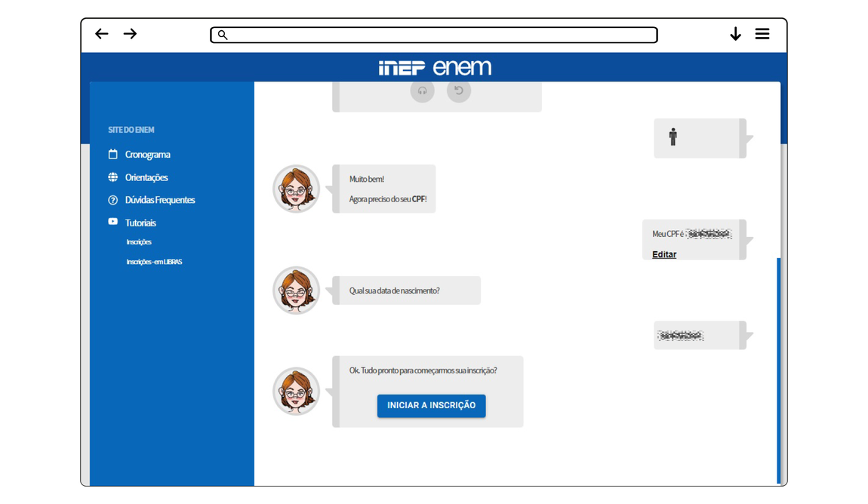The height and width of the screenshot is (504, 868).
Task: Click the Muito bem! message text
Action: click(x=367, y=179)
